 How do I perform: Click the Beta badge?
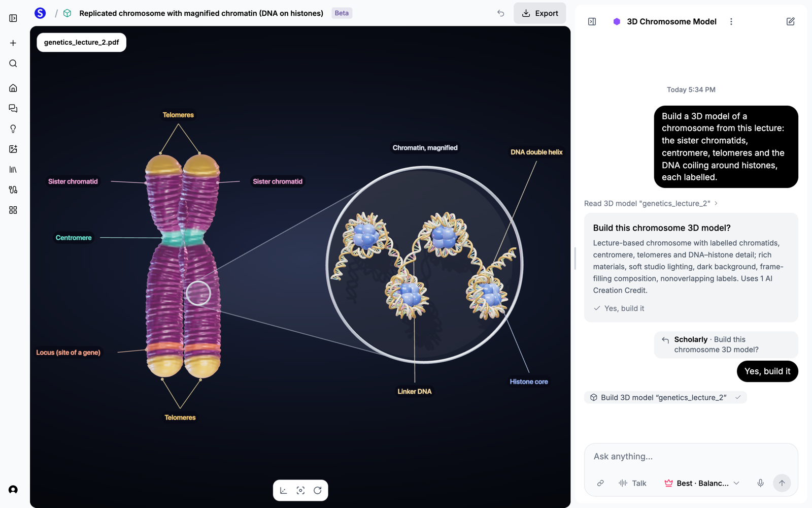click(x=342, y=13)
